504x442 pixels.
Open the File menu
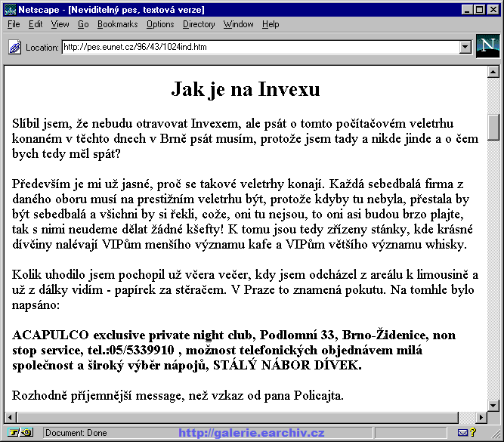pyautogui.click(x=14, y=24)
